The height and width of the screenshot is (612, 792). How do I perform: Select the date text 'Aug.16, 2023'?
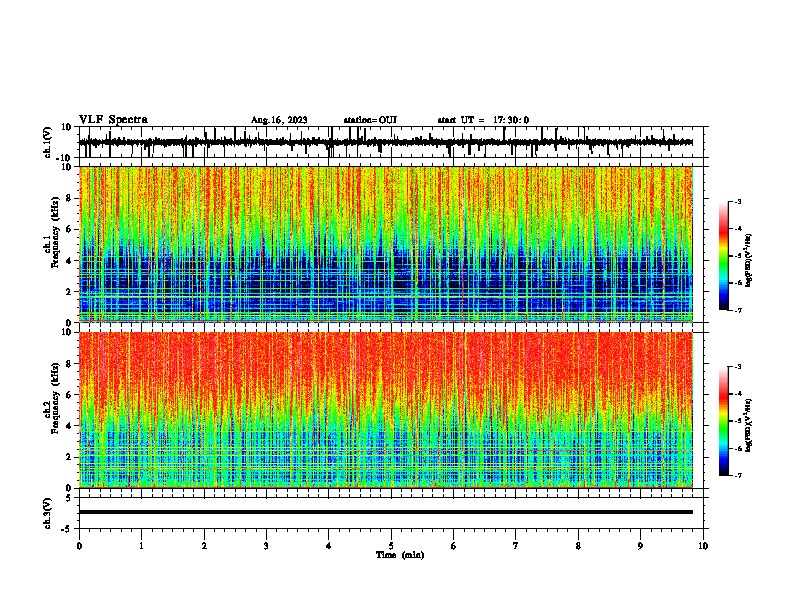[279, 120]
